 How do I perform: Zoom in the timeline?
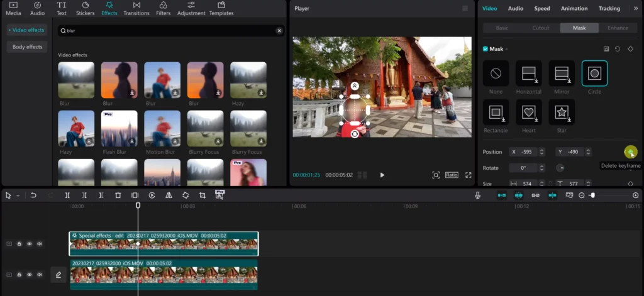click(x=636, y=195)
